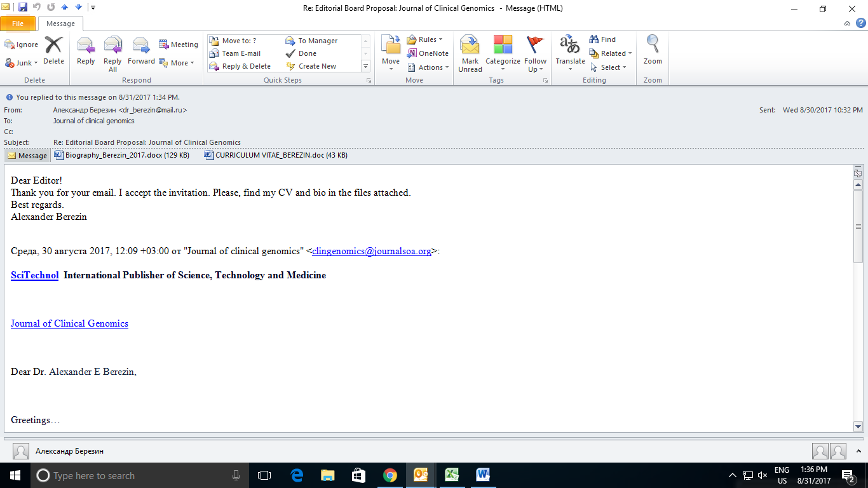Expand the Quick Steps gallery
Screen dimensions: 868x488
click(x=365, y=66)
